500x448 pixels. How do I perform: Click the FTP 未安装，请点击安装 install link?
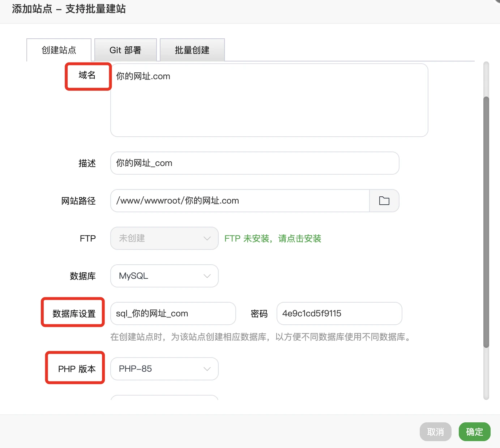tap(273, 238)
